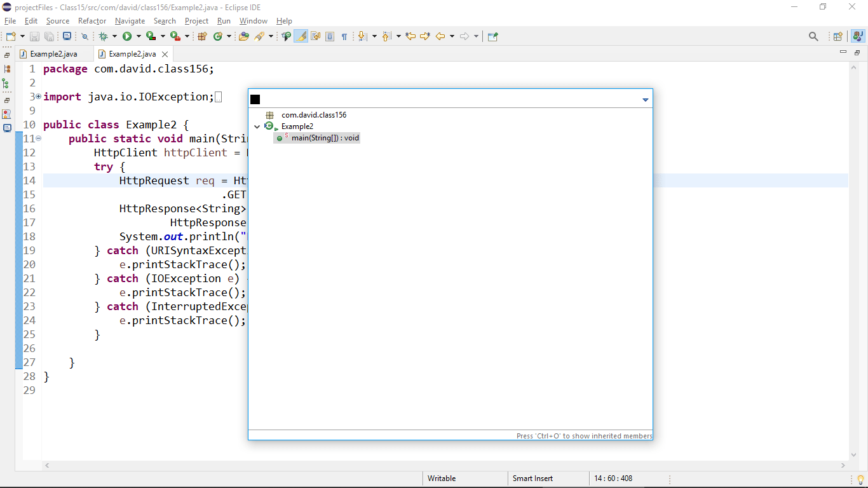Open the Navigate menu
The image size is (868, 488).
click(130, 21)
